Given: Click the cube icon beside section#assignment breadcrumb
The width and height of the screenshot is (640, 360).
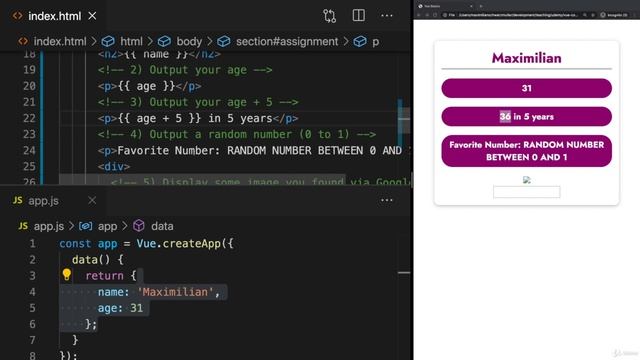Looking at the screenshot, I should (224, 42).
